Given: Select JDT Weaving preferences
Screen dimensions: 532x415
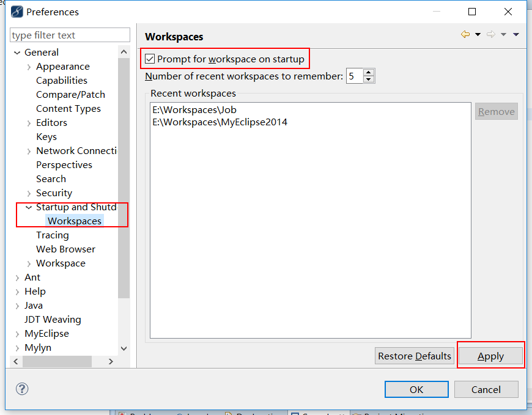Looking at the screenshot, I should tap(53, 320).
